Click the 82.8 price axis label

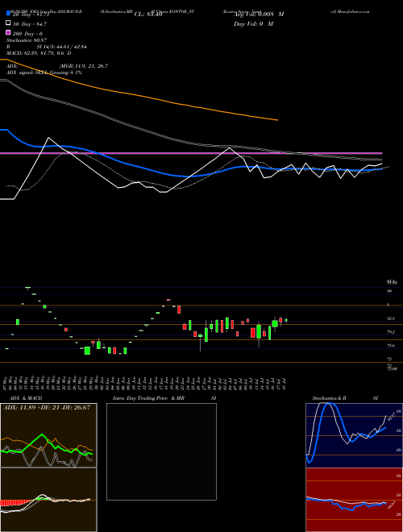click(x=391, y=318)
